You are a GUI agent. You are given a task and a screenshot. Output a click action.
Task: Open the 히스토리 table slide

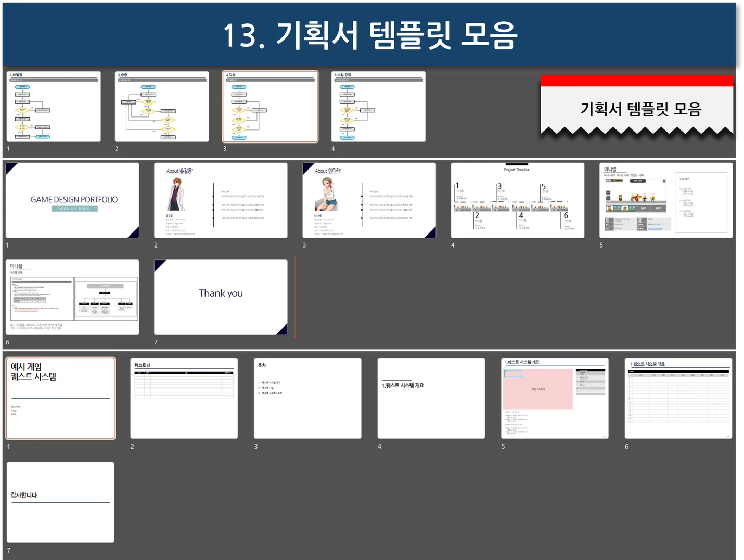(184, 398)
